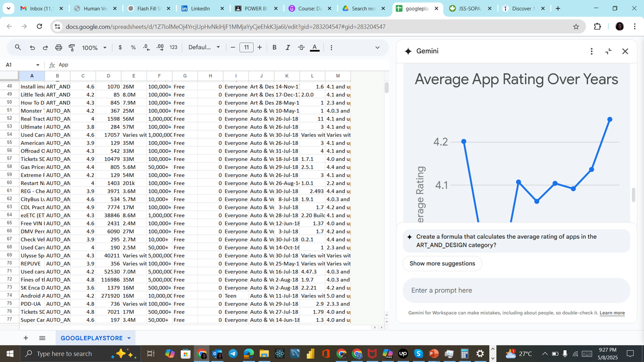Reload the page in Chrome
The image size is (644, 362).
(x=39, y=26)
